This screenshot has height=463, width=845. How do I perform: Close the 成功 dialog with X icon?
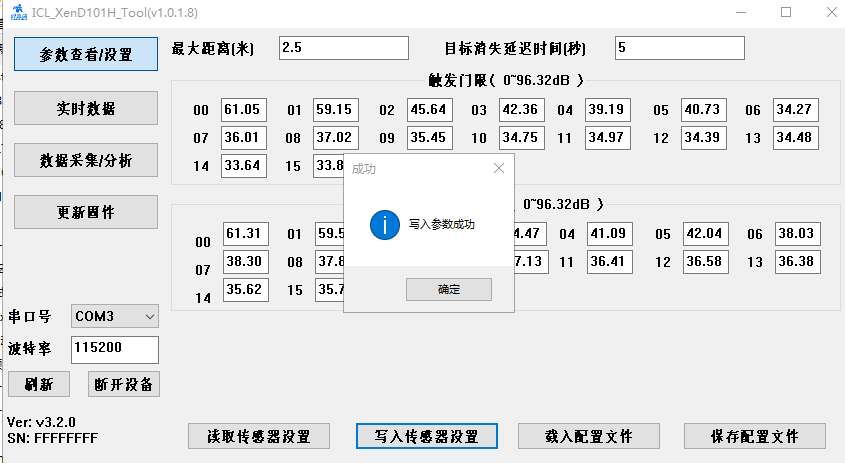coord(499,169)
